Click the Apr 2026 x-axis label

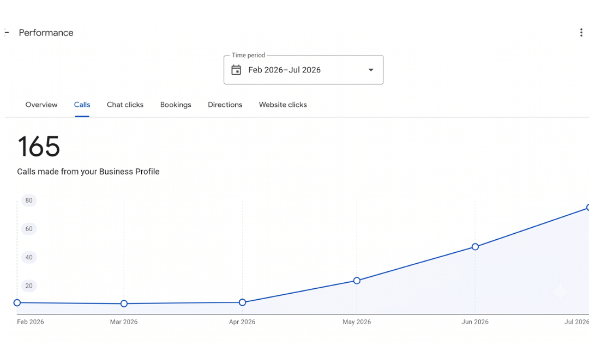click(x=242, y=322)
